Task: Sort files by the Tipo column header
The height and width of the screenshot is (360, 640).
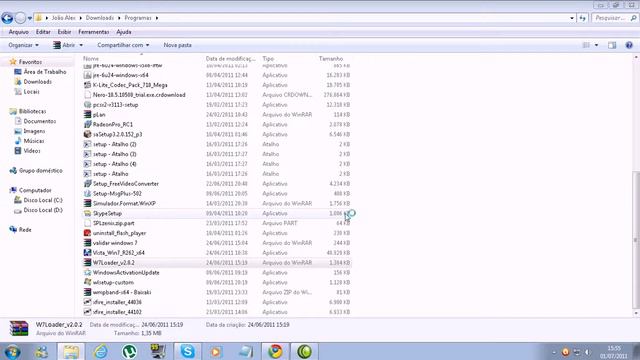Action: (x=268, y=59)
